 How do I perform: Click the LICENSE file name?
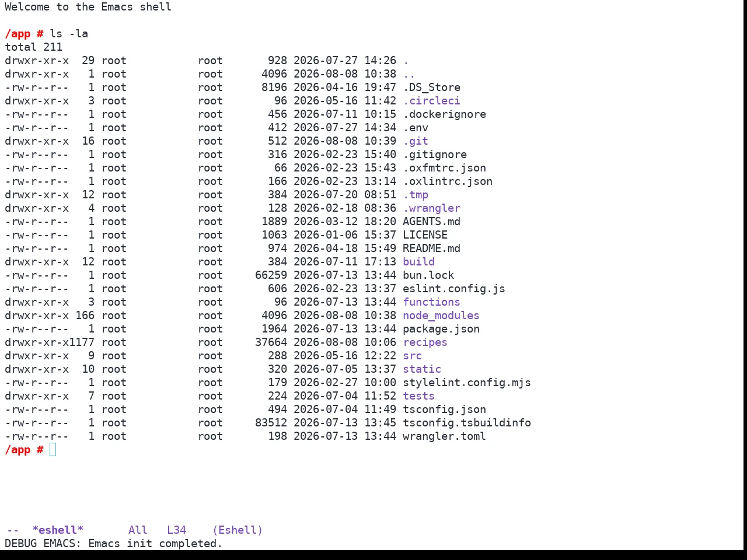425,235
